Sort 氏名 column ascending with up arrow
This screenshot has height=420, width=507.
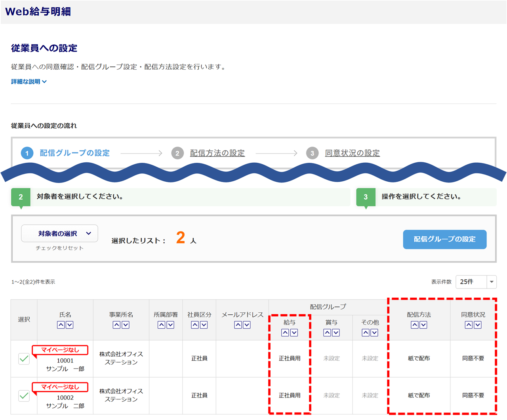[x=61, y=325]
